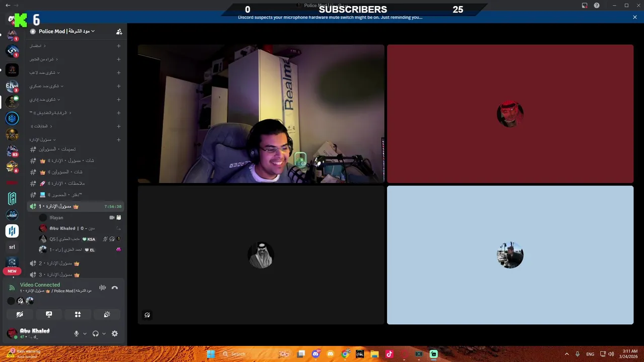
Task: Add channel to شكوى ضد عسكري category
Action: 119,86
